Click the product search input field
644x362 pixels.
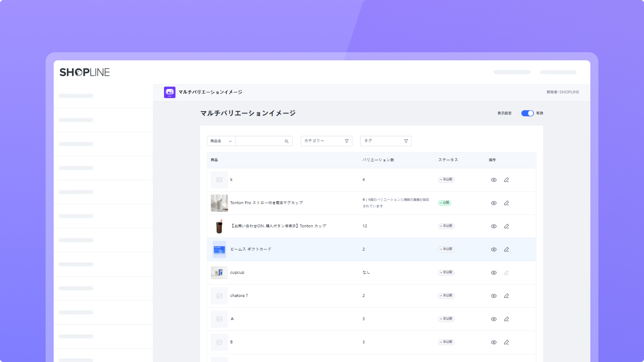point(260,141)
